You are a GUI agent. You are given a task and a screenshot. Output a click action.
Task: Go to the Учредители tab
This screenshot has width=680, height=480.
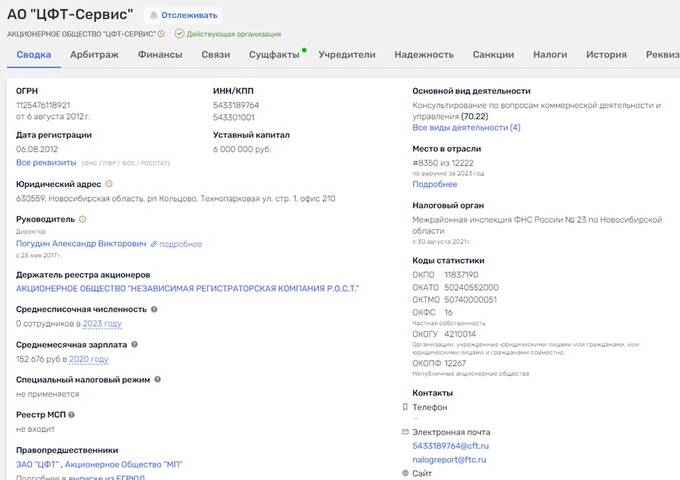pyautogui.click(x=346, y=55)
